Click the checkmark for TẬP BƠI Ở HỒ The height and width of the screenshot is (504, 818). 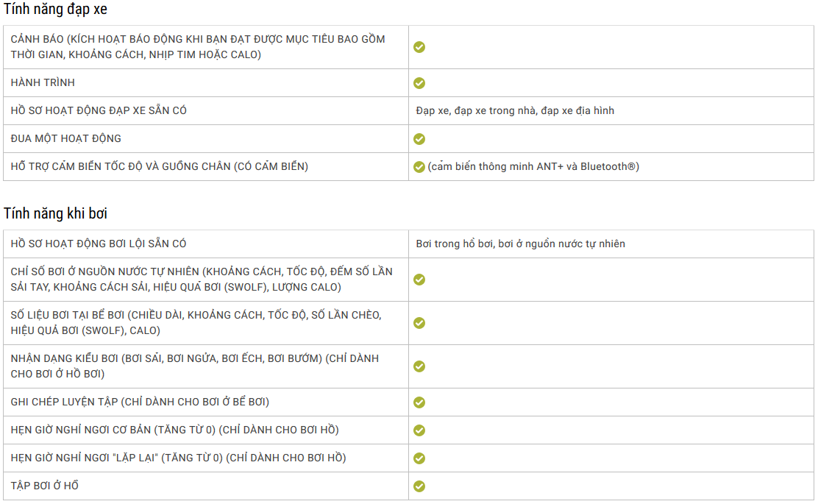419,486
